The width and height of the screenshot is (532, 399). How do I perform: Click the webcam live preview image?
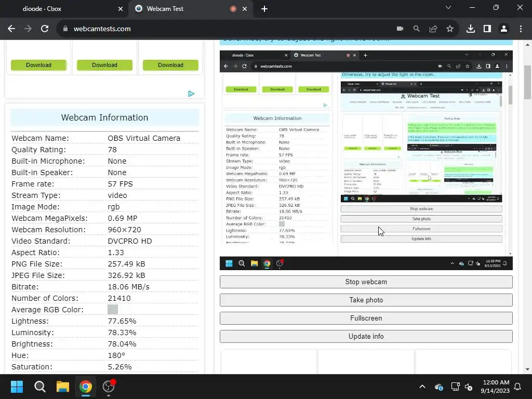(366, 160)
